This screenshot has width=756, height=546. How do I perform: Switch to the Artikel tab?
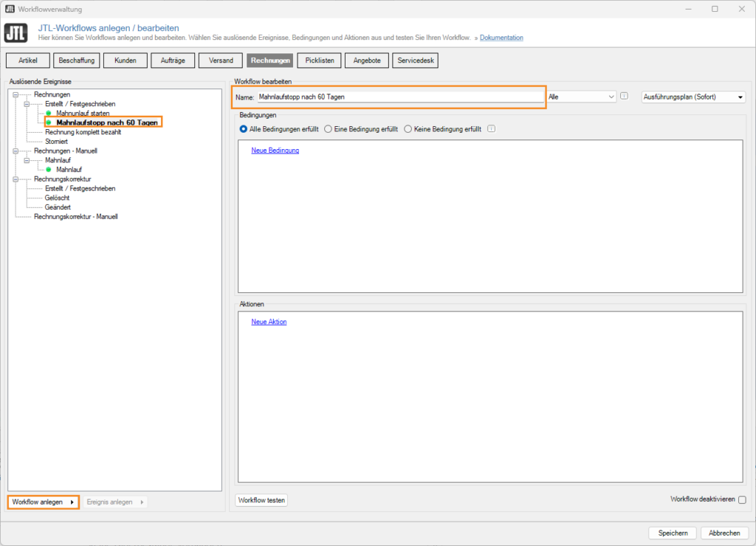[x=27, y=60]
